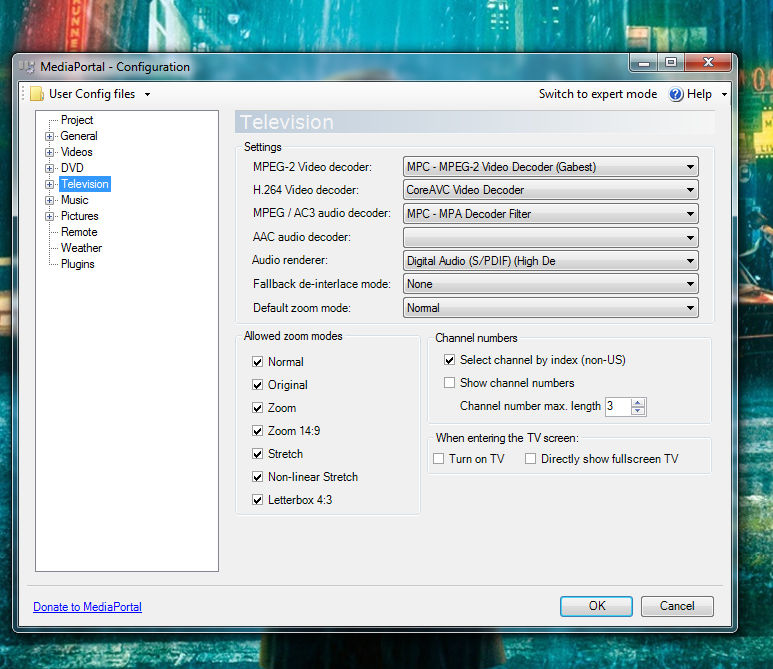Screen dimensions: 773x669
Task: Open the User Config files dropdown arrow
Action: (x=147, y=94)
